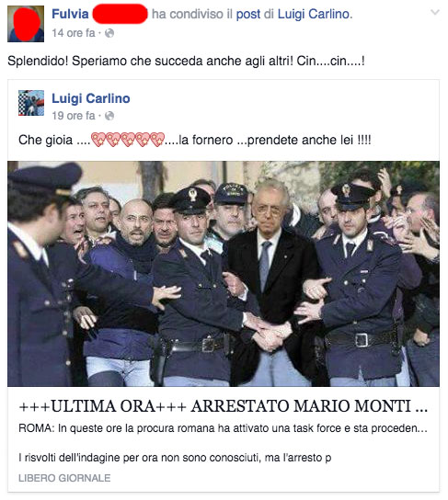Click last heart emoji in Luigi's caption

click(x=157, y=140)
